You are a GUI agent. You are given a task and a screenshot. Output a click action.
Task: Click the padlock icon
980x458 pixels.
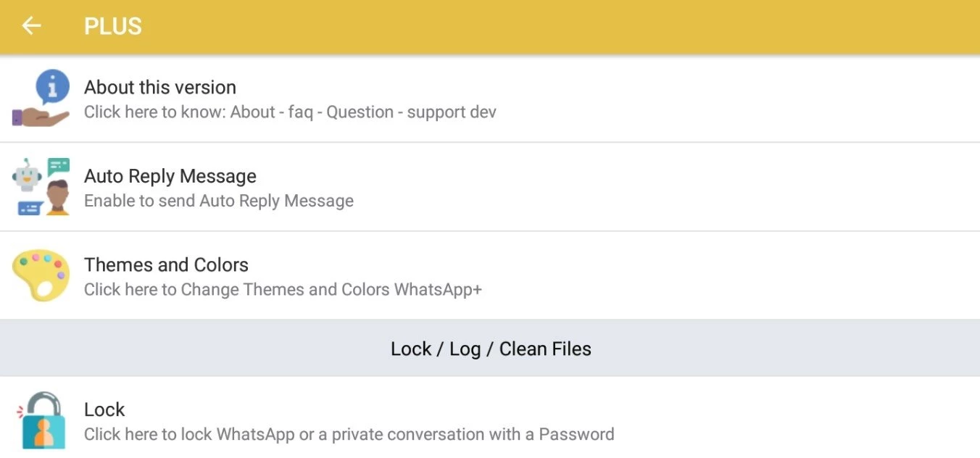point(41,420)
